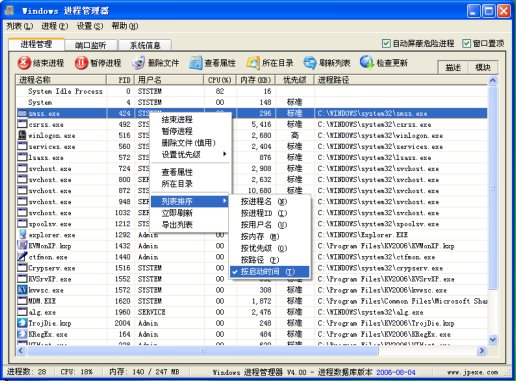The image size is (516, 381).
Task: Click the services.exe process icon
Action: (22, 146)
